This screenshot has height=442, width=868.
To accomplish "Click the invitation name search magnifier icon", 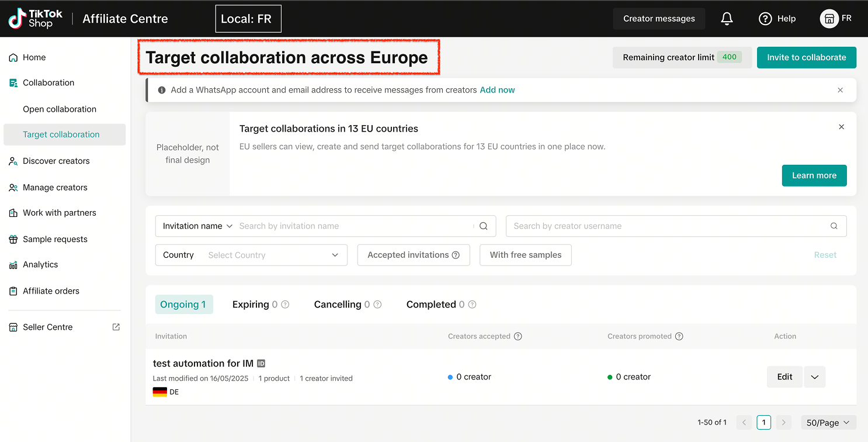I will pos(484,226).
